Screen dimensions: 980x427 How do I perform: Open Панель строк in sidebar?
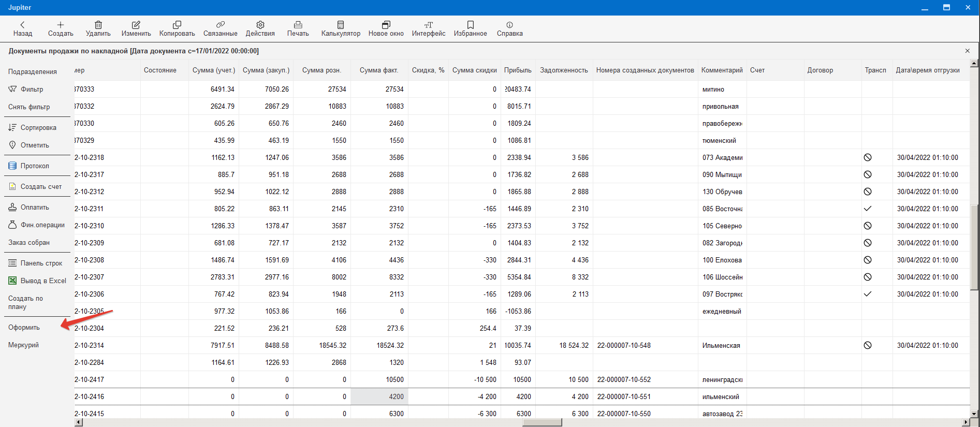tap(35, 263)
